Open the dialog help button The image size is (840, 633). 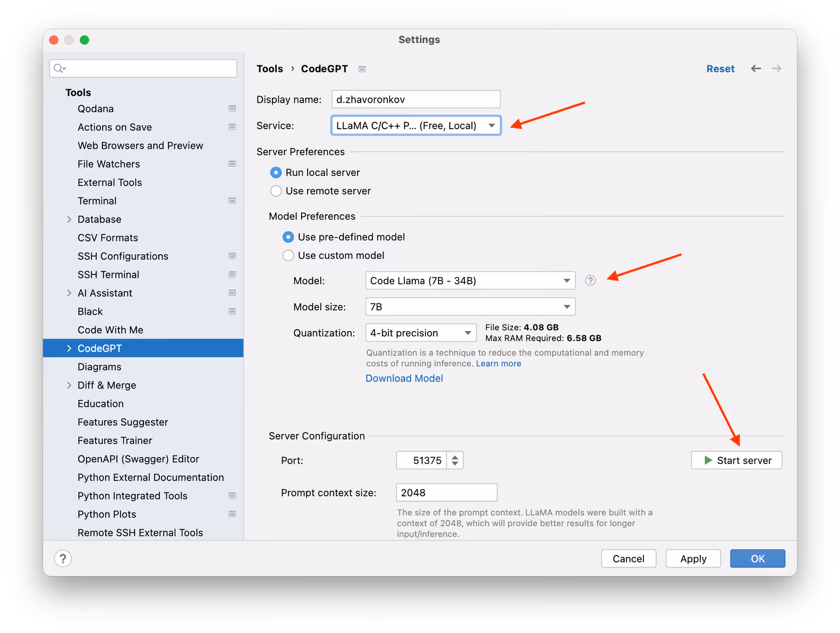click(x=63, y=559)
